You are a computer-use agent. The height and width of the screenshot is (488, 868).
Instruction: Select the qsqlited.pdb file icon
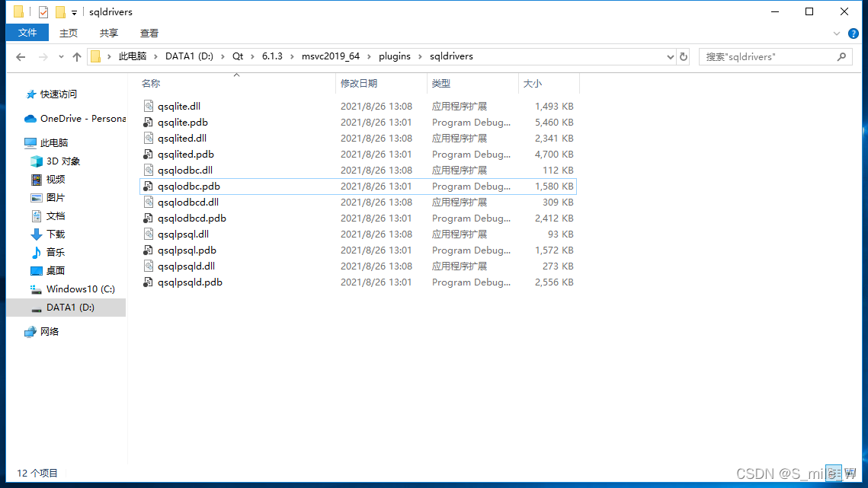(149, 155)
